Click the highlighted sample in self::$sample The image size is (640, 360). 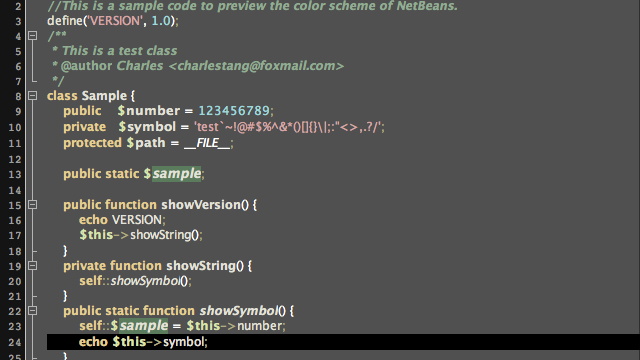point(143,326)
